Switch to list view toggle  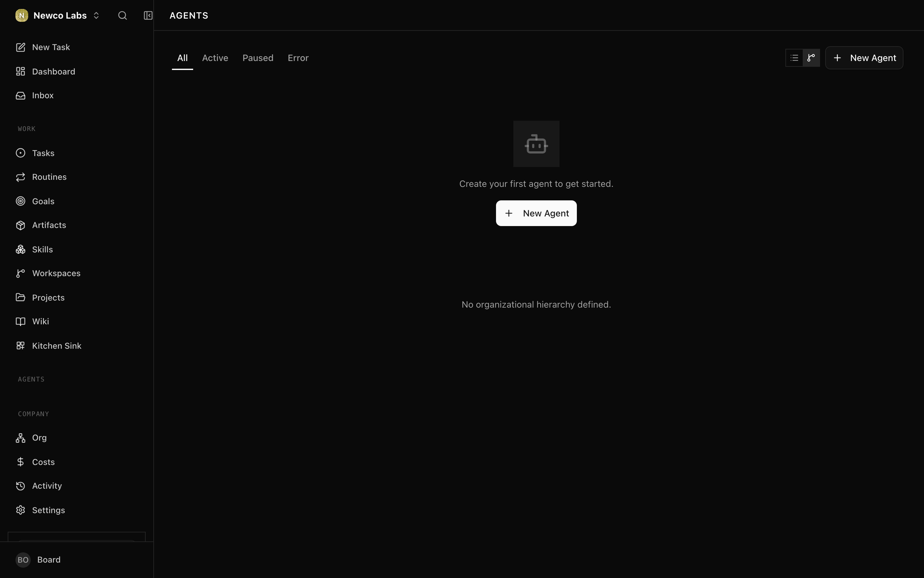coord(794,58)
